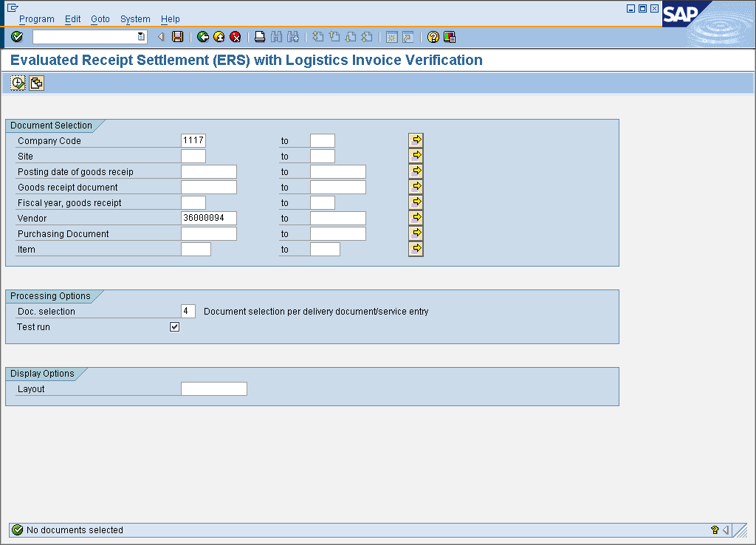The image size is (756, 545).
Task: Click the Site from field
Action: [193, 156]
